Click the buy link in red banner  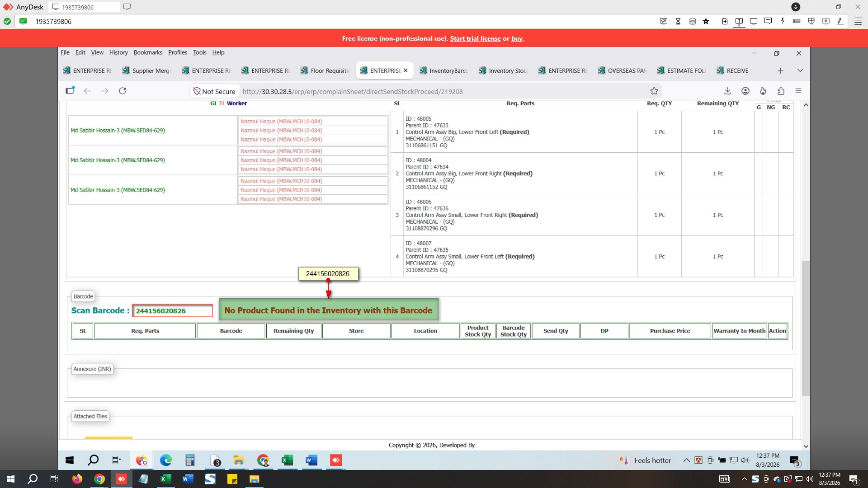[x=517, y=38]
